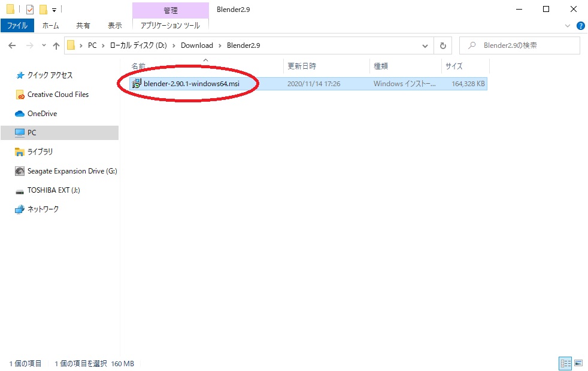
Task: Click the Properties quick access toolbar icon
Action: tap(29, 10)
